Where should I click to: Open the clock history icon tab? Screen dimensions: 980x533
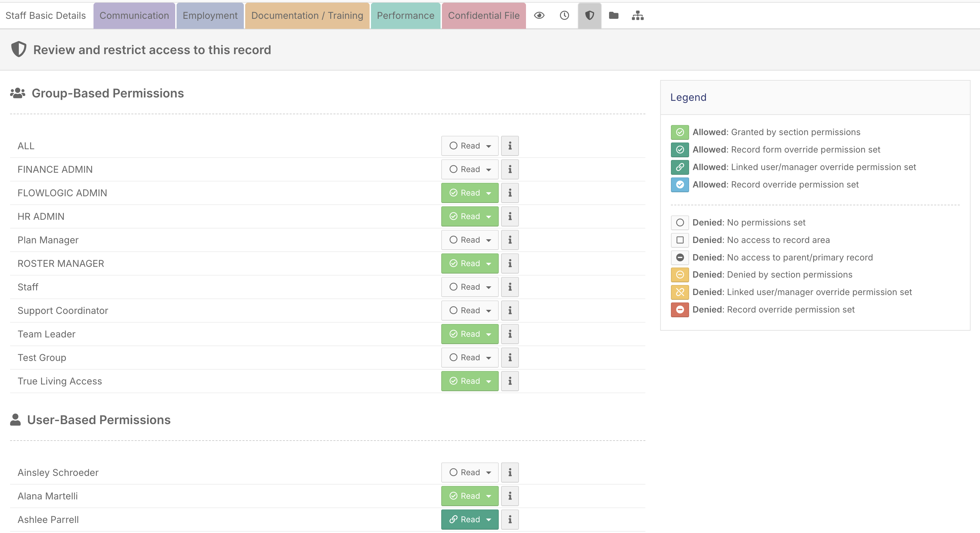(564, 15)
